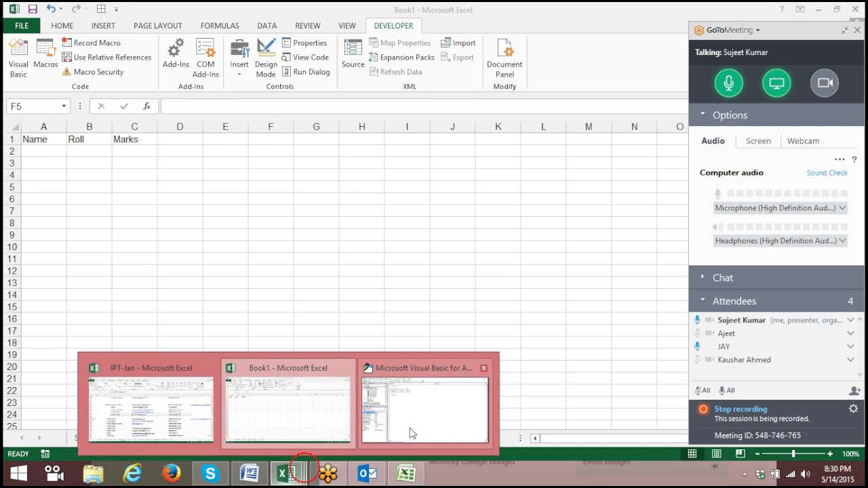This screenshot has width=868, height=488.
Task: Toggle Design Mode
Action: [266, 58]
